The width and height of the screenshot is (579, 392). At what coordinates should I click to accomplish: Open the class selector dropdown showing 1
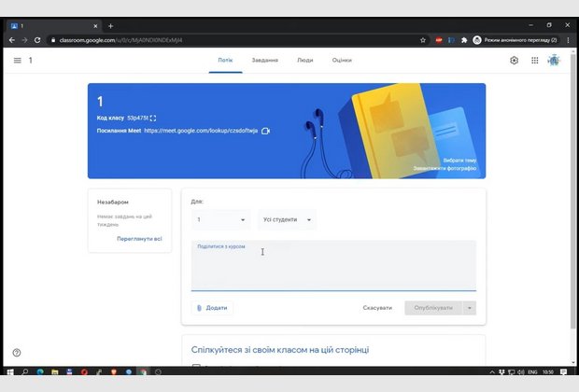pos(220,219)
